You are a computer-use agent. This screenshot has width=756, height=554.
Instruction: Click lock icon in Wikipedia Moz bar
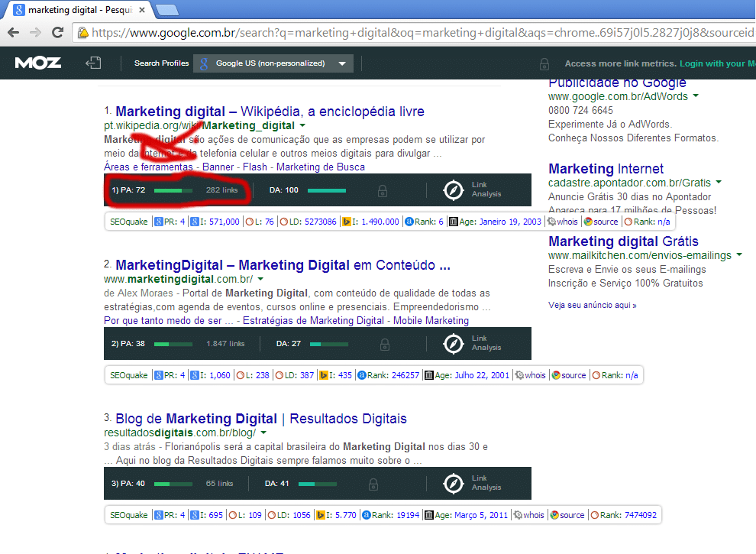point(383,190)
